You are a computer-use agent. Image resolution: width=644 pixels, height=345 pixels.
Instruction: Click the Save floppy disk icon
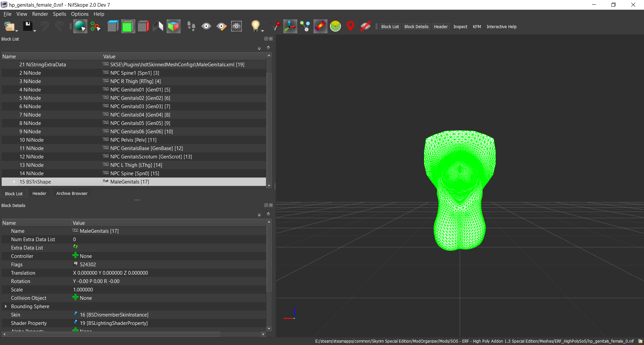(x=28, y=26)
